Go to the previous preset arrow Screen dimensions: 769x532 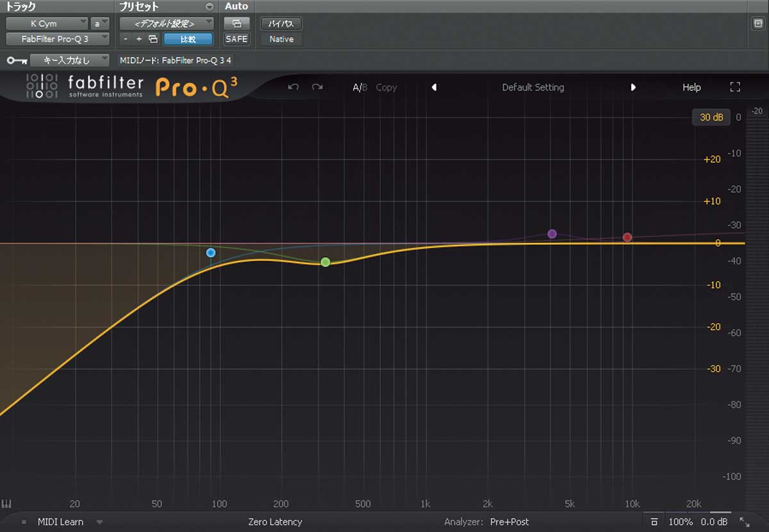(434, 87)
